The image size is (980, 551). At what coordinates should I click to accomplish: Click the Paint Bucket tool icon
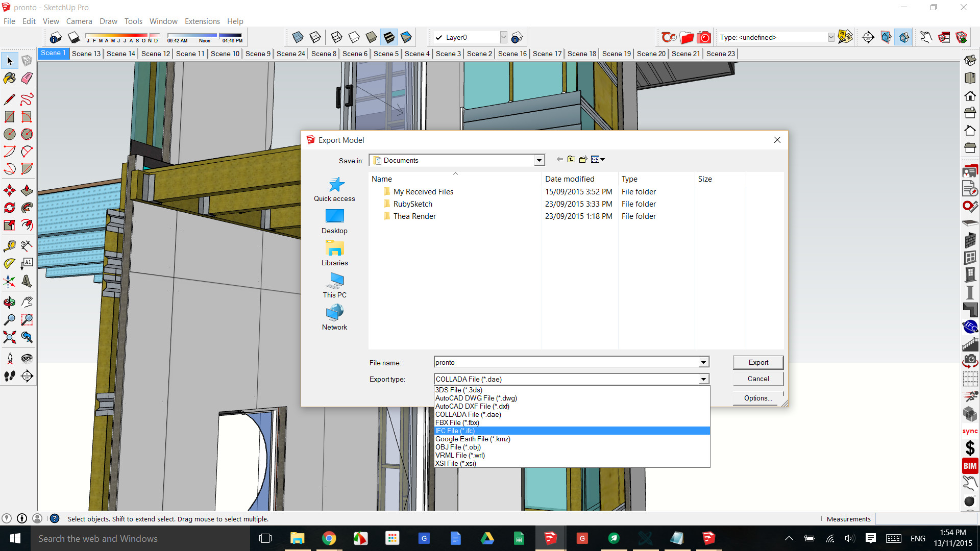9,79
